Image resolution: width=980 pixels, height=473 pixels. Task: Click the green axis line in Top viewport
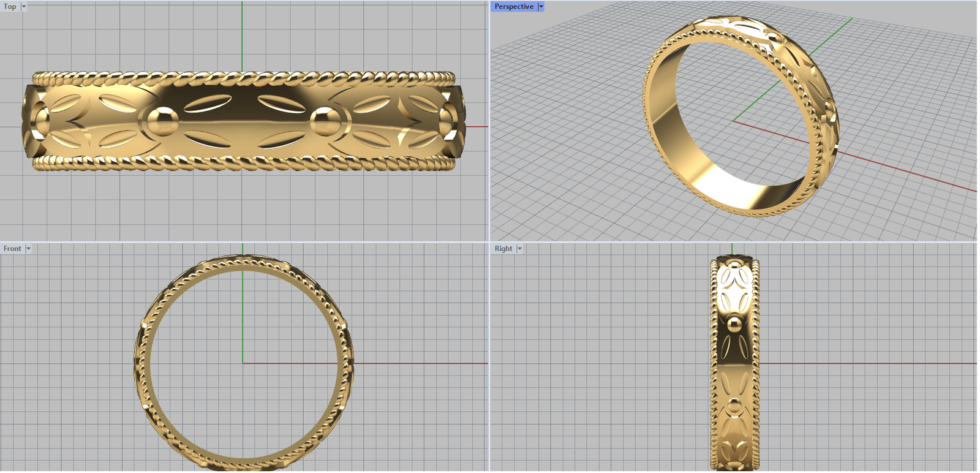(242, 37)
